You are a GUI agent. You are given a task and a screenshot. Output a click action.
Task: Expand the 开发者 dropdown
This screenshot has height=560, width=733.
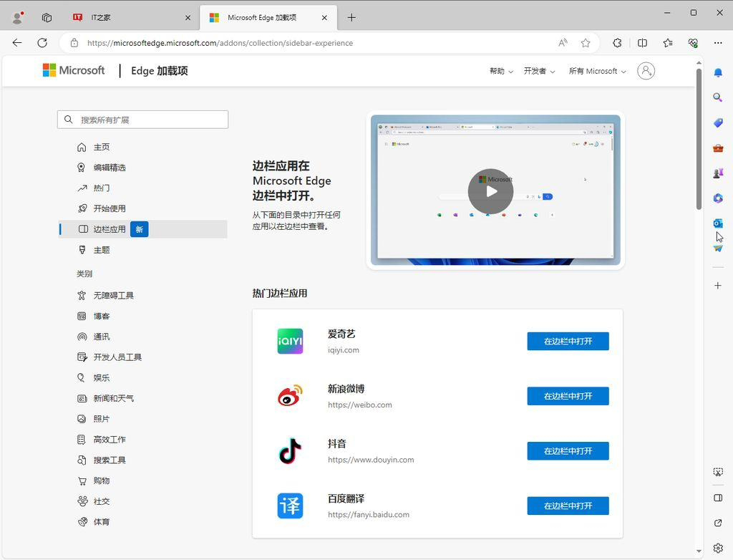tap(540, 71)
